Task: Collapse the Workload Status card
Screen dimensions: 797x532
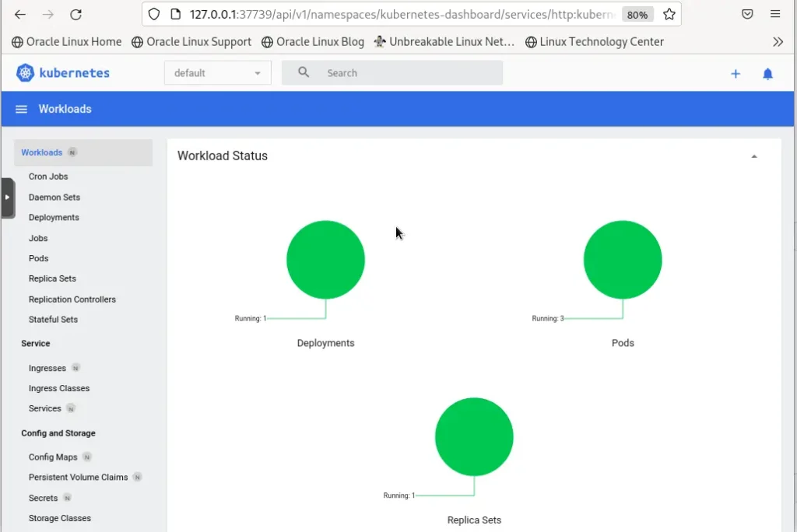Action: point(753,156)
